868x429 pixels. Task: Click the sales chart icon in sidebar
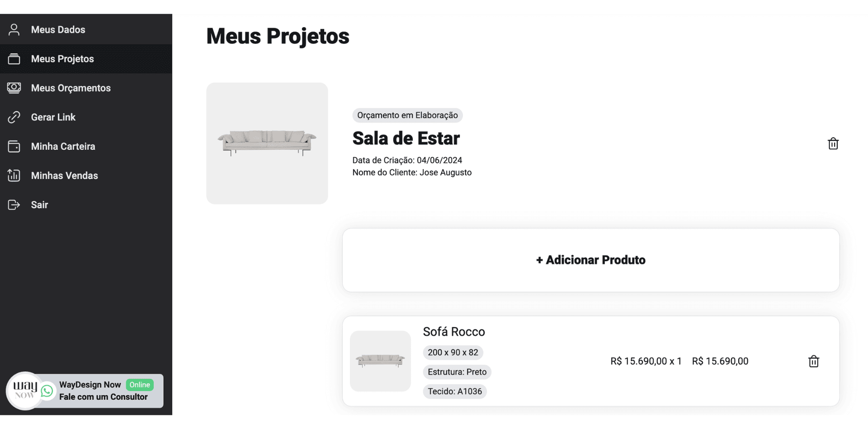[x=14, y=175]
